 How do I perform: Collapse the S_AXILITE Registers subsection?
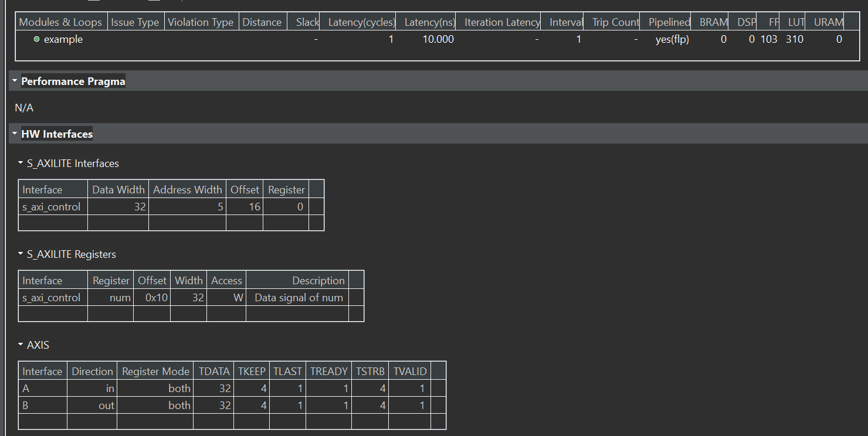point(21,254)
